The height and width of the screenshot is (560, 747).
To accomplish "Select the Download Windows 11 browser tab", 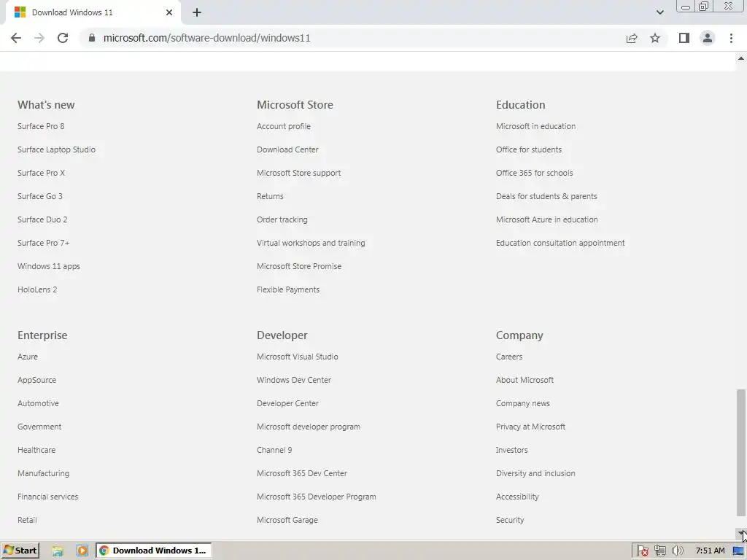I will (x=93, y=12).
